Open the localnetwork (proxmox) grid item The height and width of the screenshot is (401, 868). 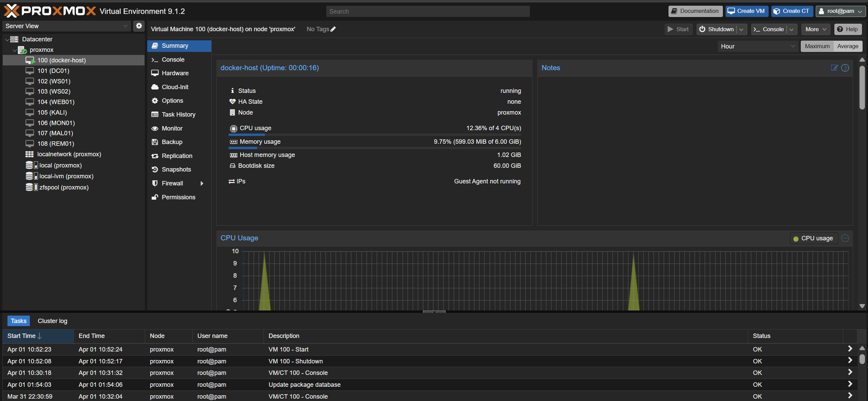[x=69, y=154]
